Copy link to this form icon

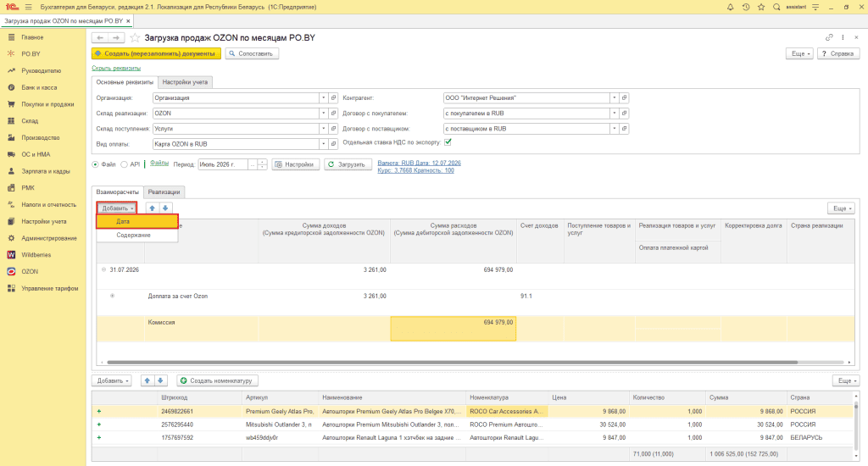coord(829,37)
